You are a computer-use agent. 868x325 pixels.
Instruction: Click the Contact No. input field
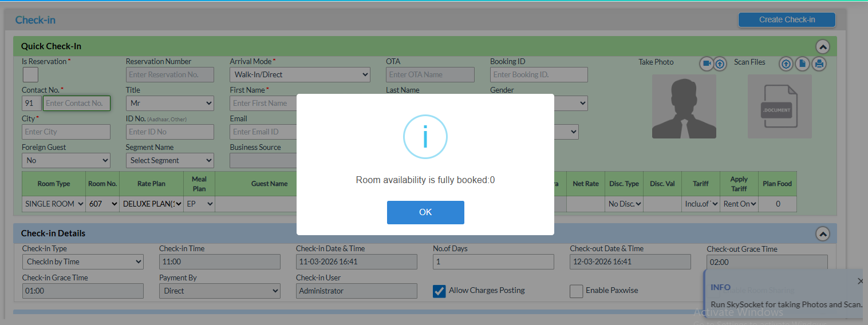click(77, 104)
